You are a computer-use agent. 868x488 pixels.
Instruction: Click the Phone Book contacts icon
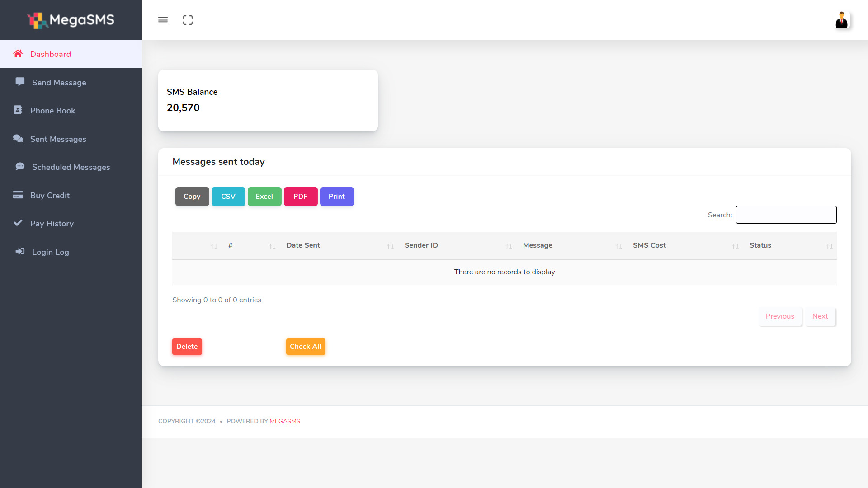click(x=18, y=110)
